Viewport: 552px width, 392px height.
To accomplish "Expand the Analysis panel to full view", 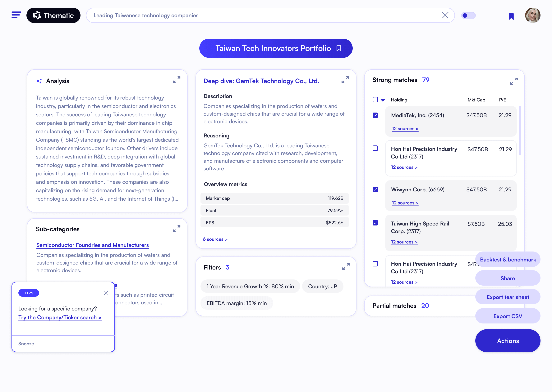I will coord(176,80).
